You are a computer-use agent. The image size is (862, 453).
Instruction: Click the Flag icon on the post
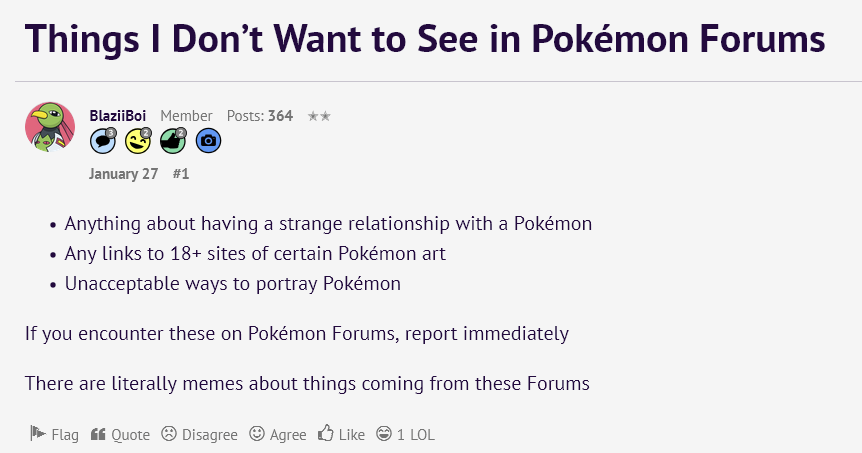pyautogui.click(x=38, y=434)
